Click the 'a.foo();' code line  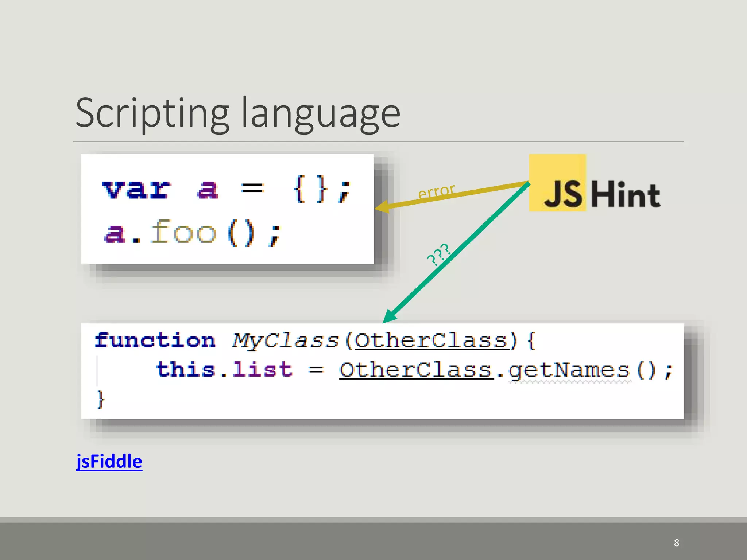[x=193, y=233]
